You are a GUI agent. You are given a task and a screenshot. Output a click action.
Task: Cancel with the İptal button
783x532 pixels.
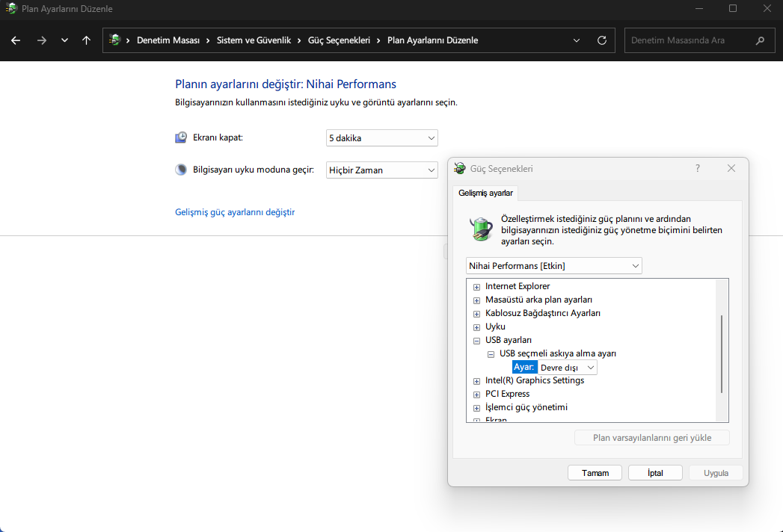[x=655, y=473]
